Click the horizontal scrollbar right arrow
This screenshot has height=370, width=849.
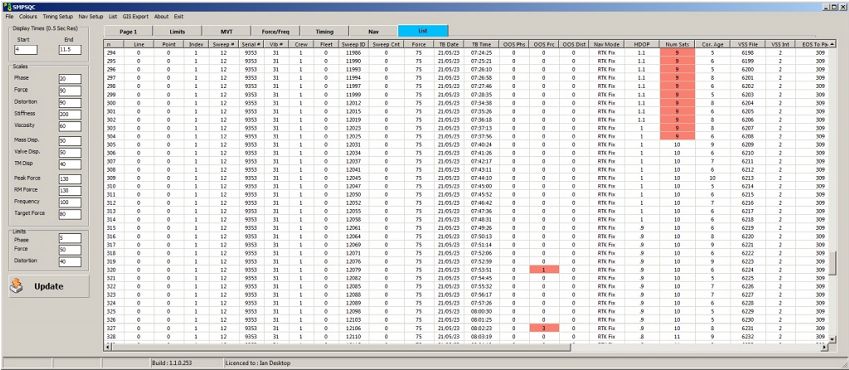[825, 347]
